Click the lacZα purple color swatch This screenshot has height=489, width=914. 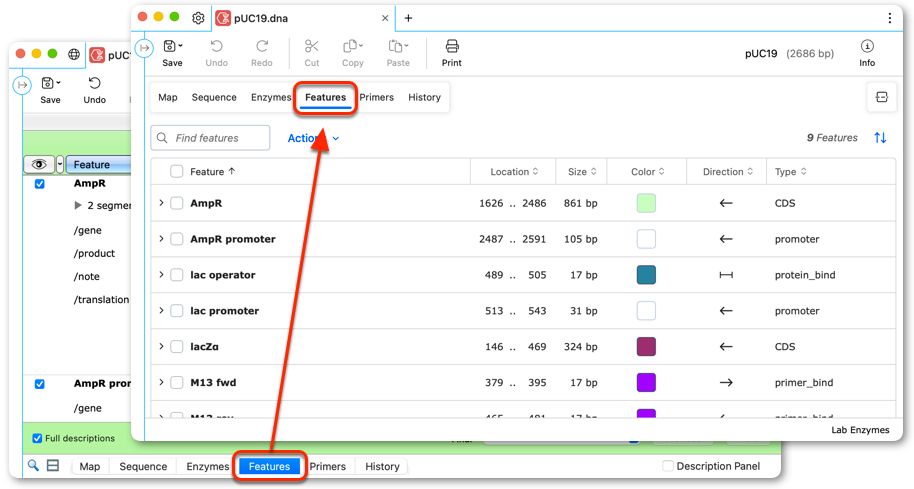[646, 347]
